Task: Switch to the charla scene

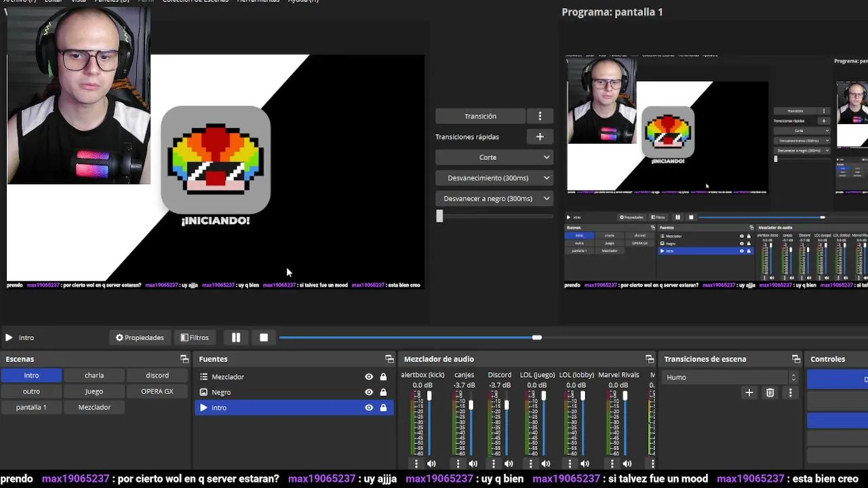Action: coord(94,375)
